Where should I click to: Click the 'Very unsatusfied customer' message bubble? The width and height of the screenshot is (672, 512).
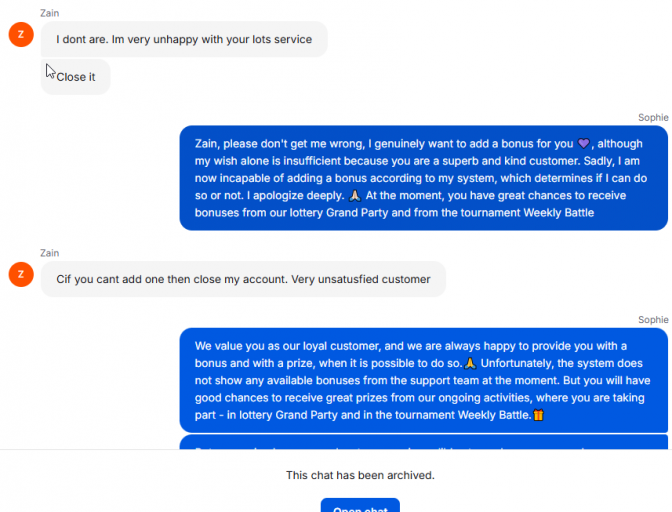[243, 279]
